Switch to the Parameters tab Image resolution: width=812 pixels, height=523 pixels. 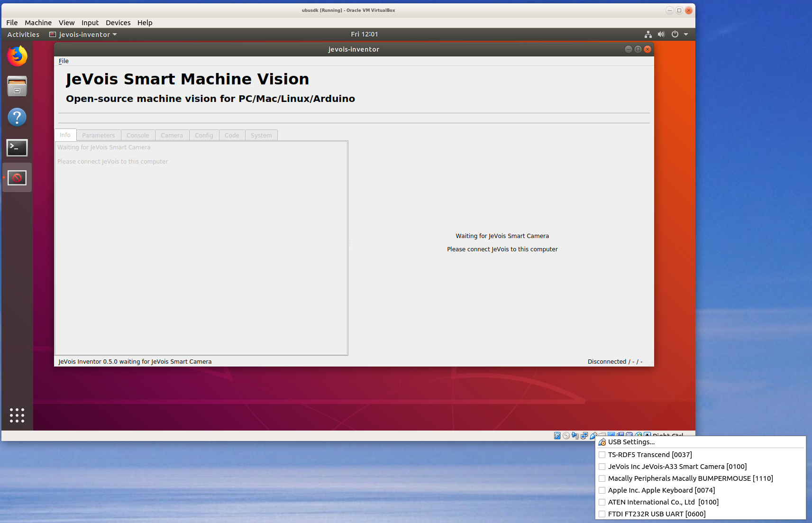99,136
